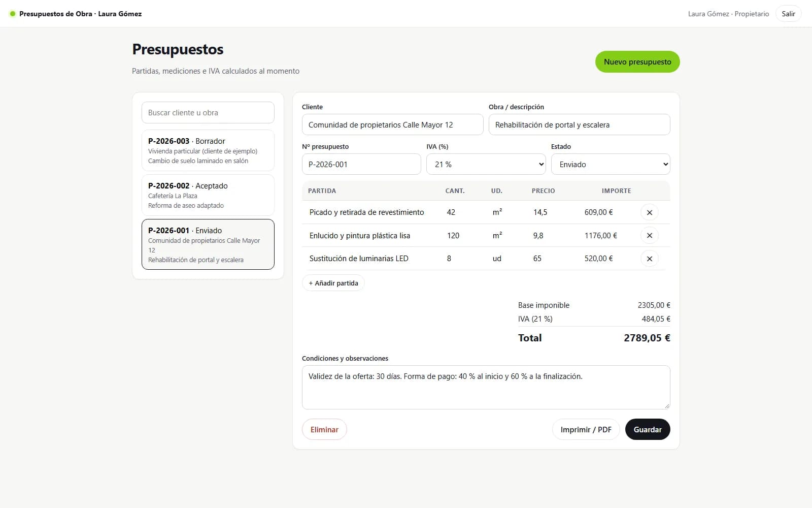
Task: Log out with the Salir button
Action: pos(788,14)
